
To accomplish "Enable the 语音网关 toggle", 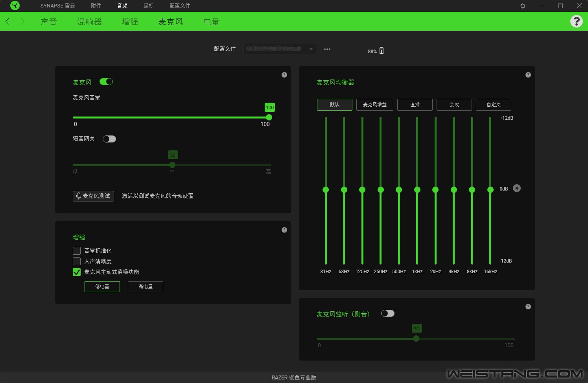I will 109,139.
